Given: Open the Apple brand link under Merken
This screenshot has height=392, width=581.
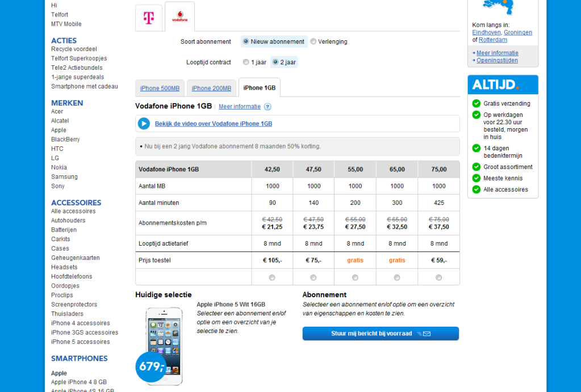Looking at the screenshot, I should pos(58,130).
